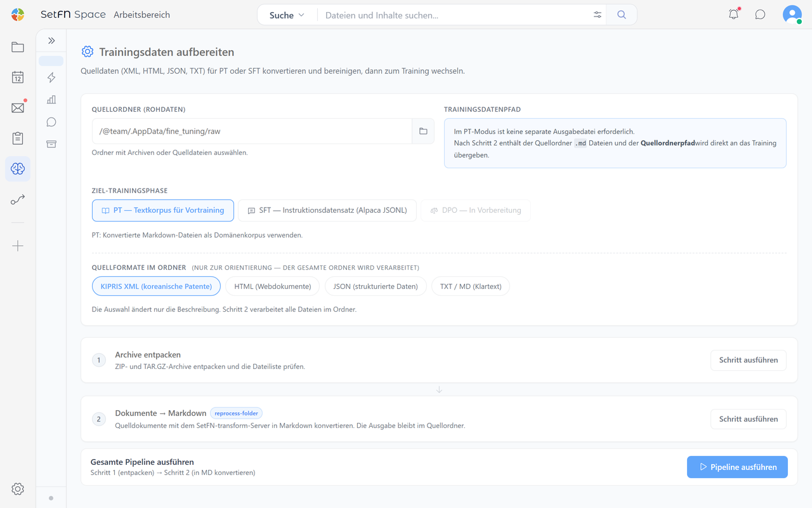Open the workflow route icon

coord(18,199)
